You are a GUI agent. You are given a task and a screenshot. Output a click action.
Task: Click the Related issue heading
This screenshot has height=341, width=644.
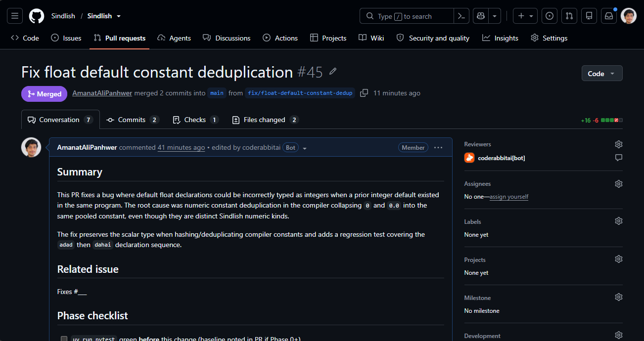click(88, 269)
